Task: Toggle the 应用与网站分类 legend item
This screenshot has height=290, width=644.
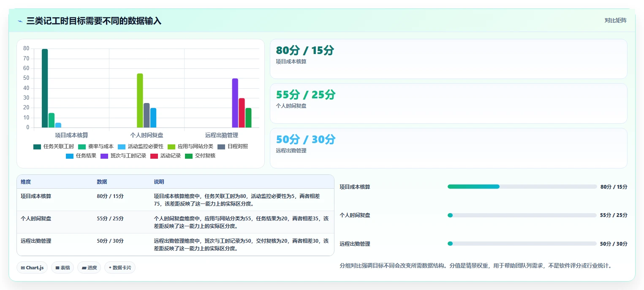Action: click(x=190, y=146)
